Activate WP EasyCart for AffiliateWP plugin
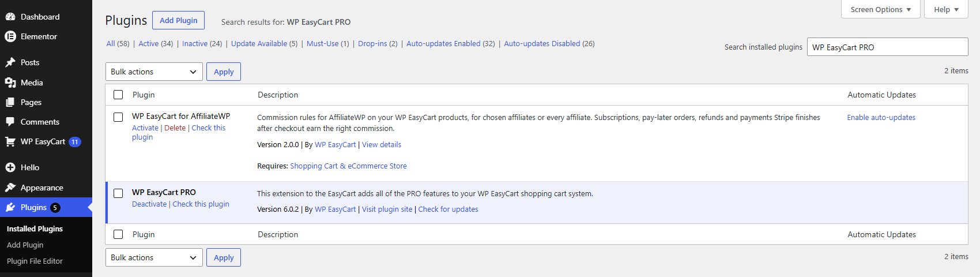The width and height of the screenshot is (980, 277). pyautogui.click(x=145, y=128)
